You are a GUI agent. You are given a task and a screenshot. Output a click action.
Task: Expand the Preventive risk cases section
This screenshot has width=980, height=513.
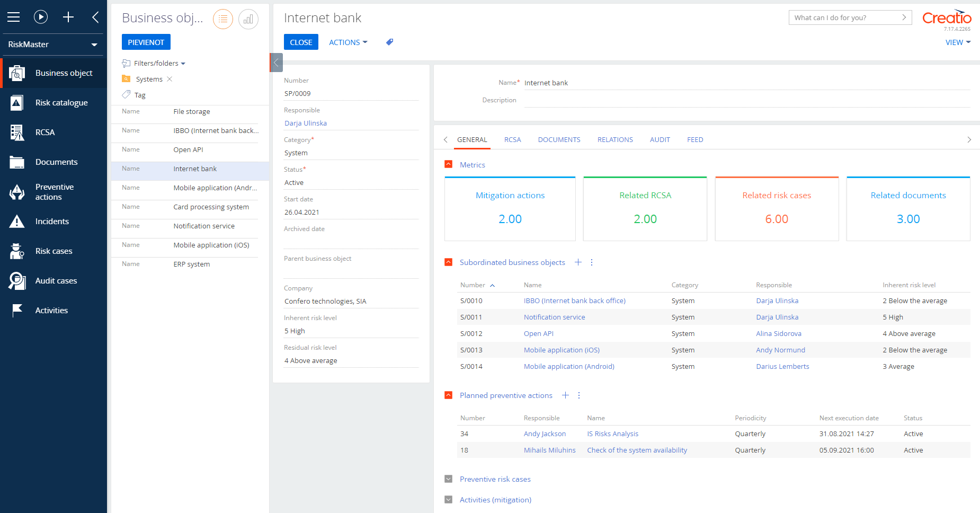[448, 479]
